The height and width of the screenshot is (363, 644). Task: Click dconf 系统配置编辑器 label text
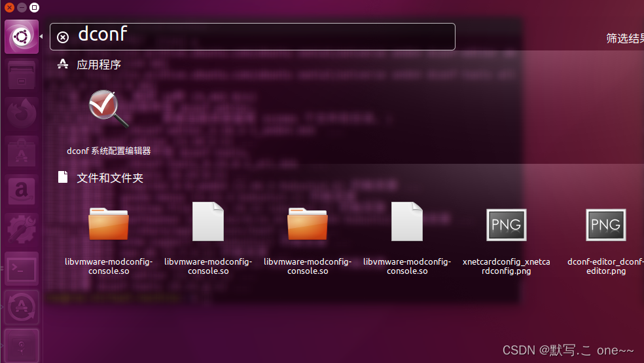click(x=109, y=151)
